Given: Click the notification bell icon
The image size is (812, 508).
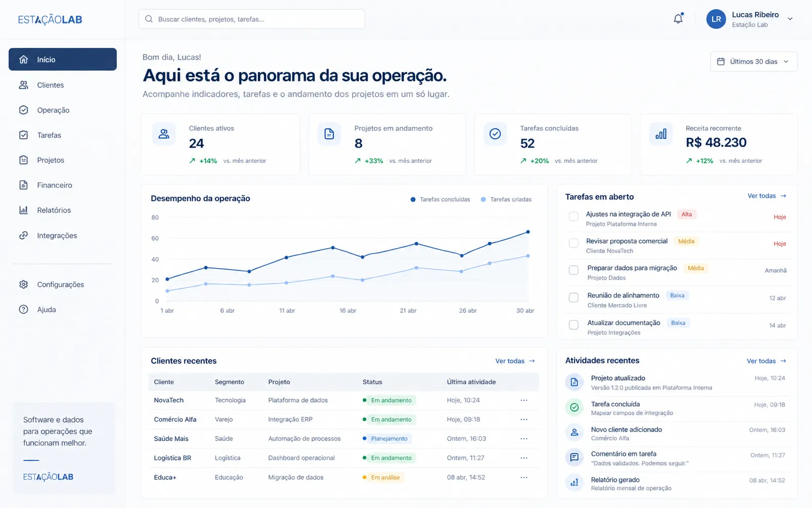Looking at the screenshot, I should [x=678, y=19].
